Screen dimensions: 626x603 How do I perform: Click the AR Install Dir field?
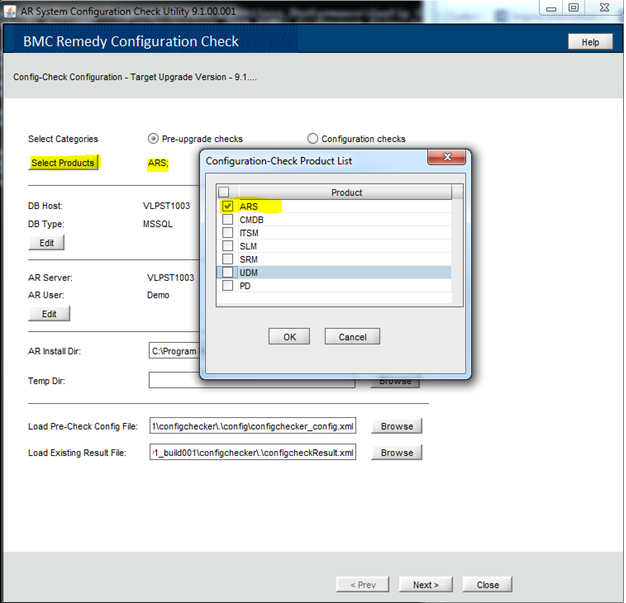(x=174, y=351)
